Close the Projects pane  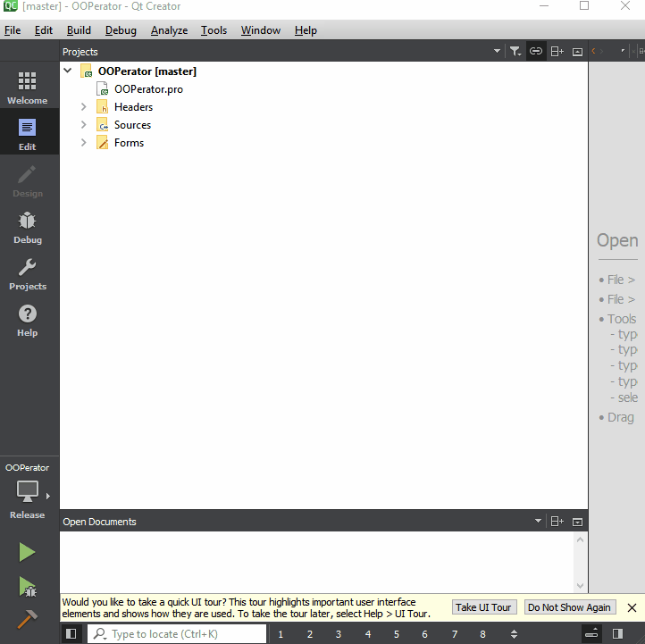point(577,52)
